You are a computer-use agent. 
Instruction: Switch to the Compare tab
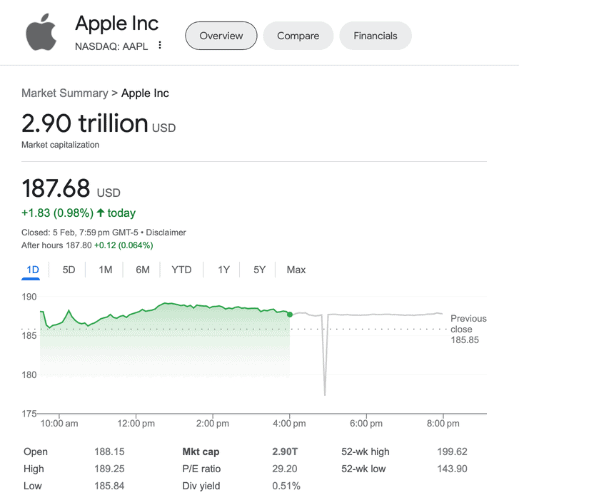click(x=298, y=36)
